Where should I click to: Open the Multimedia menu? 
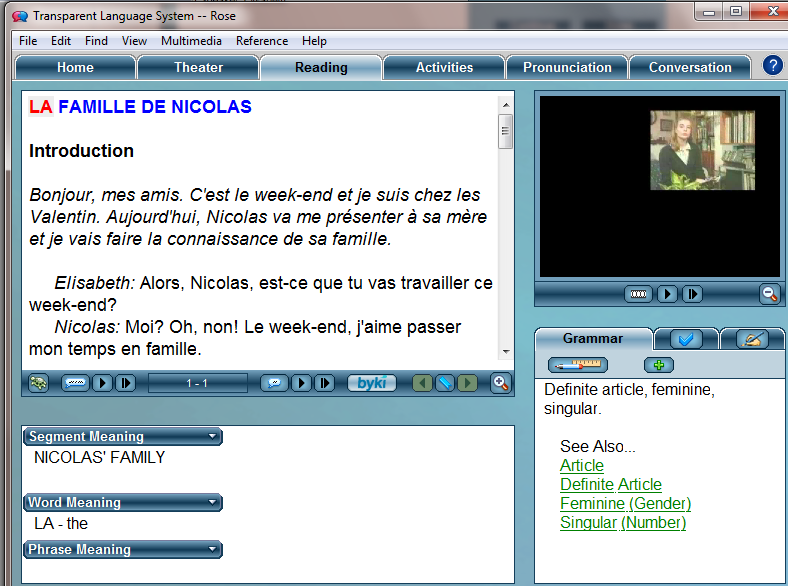(191, 41)
